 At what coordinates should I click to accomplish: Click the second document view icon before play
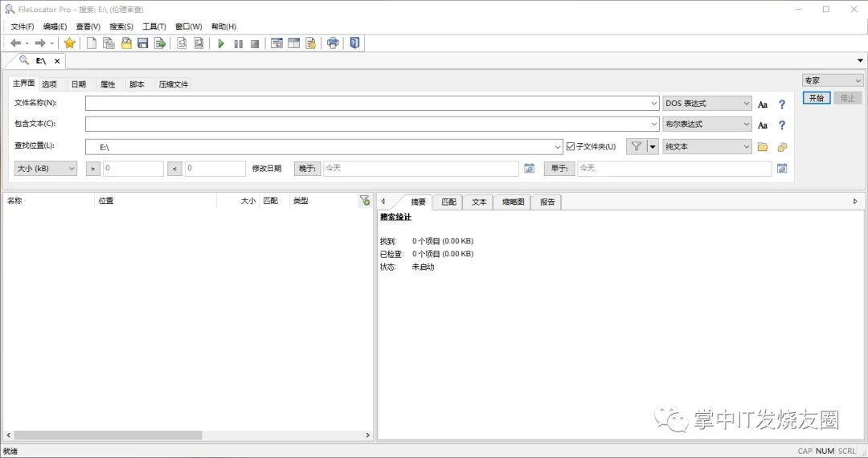199,43
